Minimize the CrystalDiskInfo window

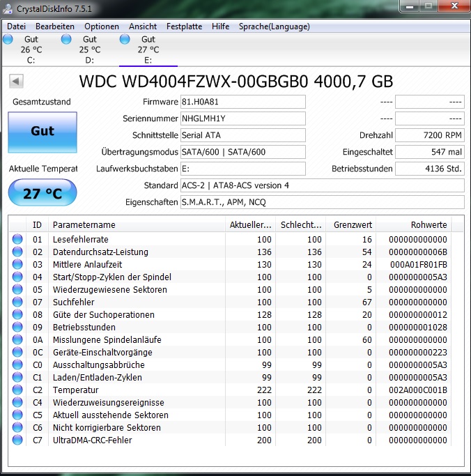[x=410, y=6]
